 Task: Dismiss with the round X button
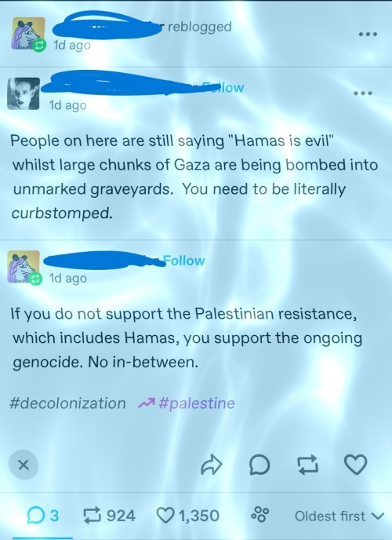(x=24, y=465)
